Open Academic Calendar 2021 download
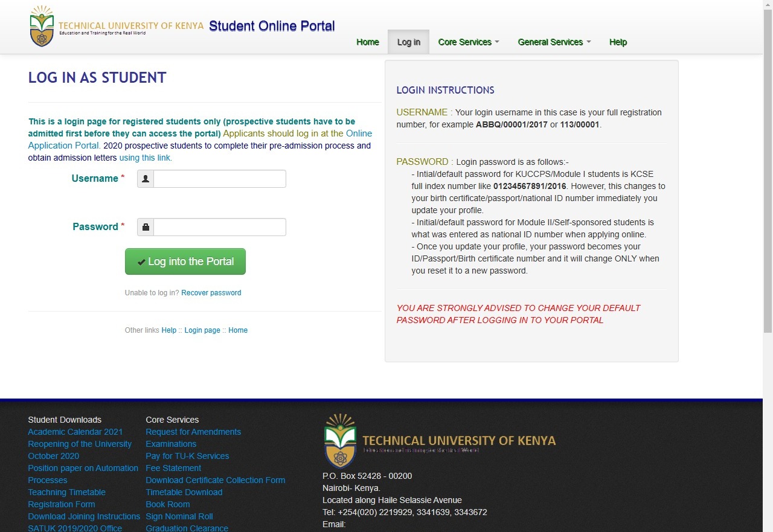773x532 pixels. (75, 432)
